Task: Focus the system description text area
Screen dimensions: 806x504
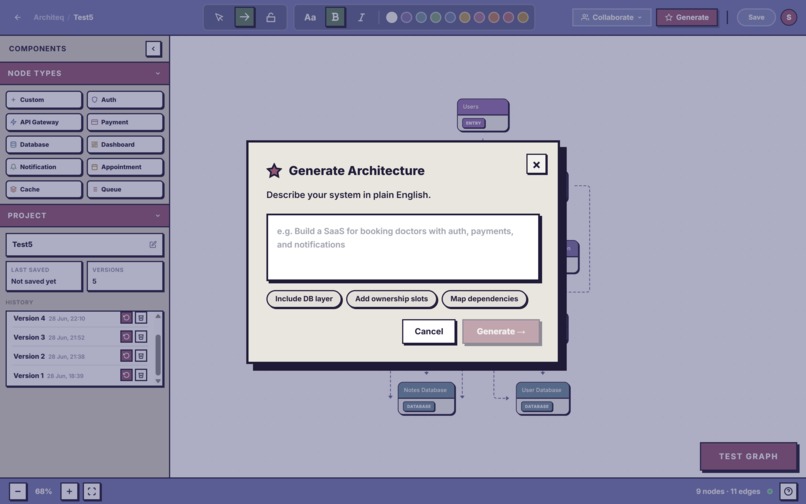Action: (x=402, y=247)
